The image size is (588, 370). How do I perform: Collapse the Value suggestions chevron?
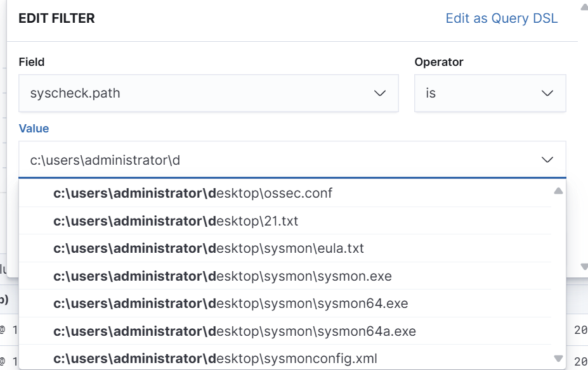[x=547, y=160]
